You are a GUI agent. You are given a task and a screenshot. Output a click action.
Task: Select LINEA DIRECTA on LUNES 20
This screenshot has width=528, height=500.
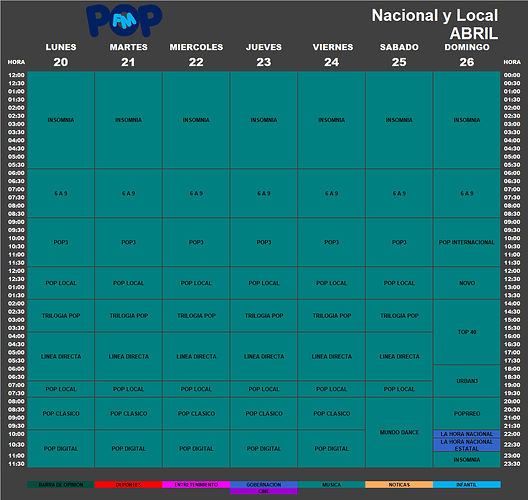click(x=61, y=356)
